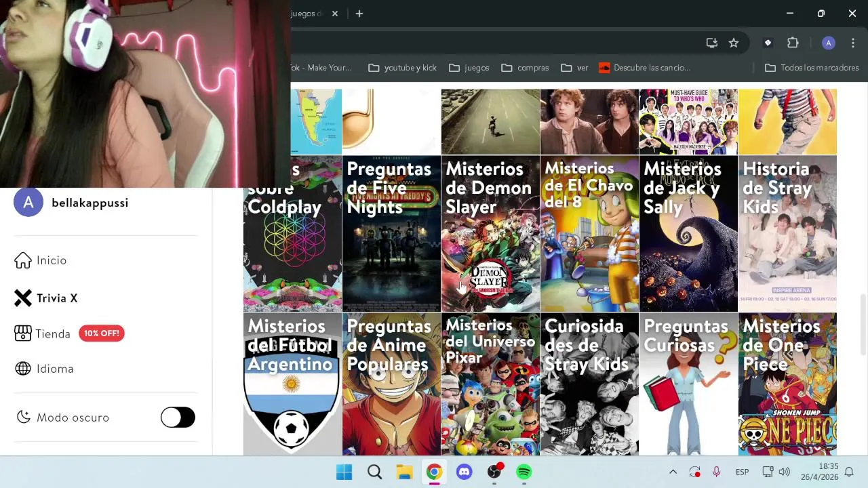Select the juegos browser tab

point(307,14)
